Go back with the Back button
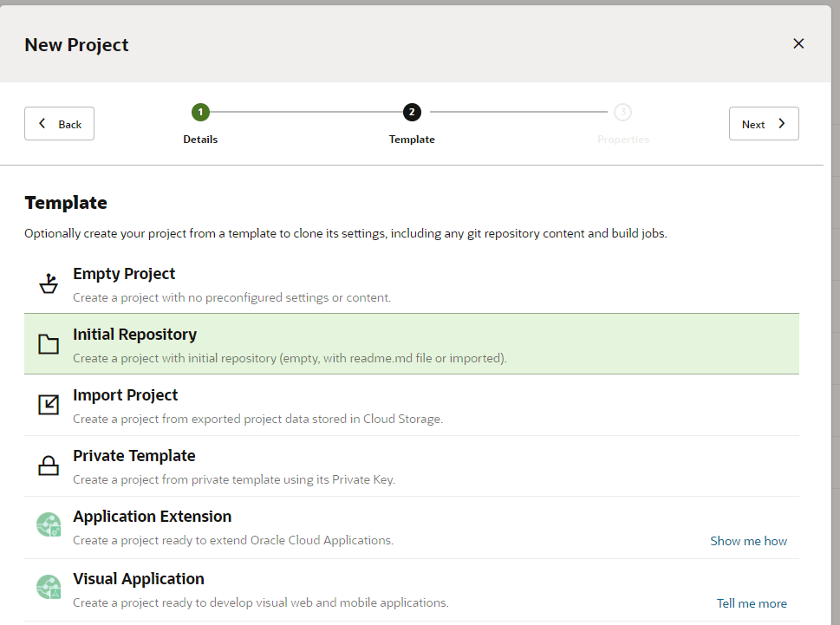The height and width of the screenshot is (625, 840). pos(59,124)
